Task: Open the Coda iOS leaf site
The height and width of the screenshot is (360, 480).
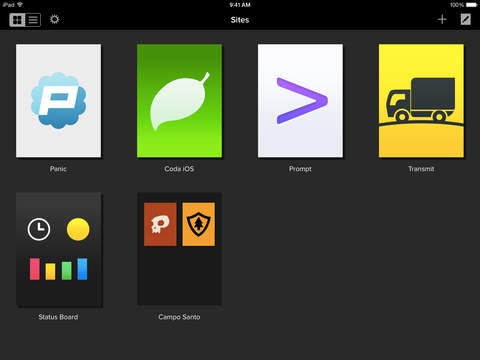Action: pyautogui.click(x=179, y=101)
